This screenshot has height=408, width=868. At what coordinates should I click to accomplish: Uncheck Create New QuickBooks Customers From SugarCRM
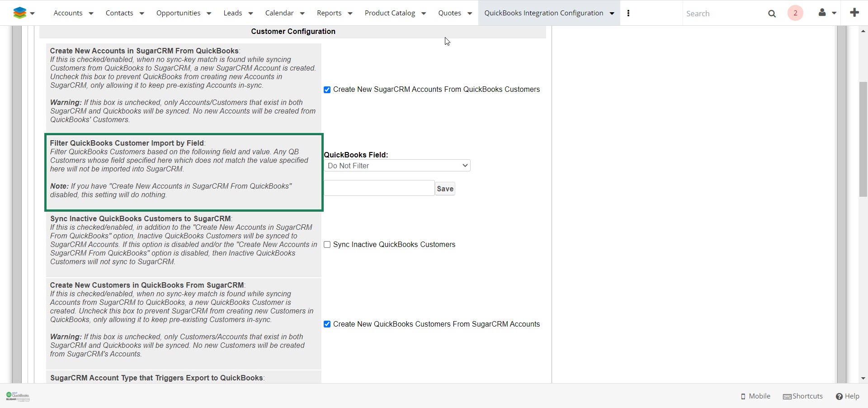coord(327,324)
